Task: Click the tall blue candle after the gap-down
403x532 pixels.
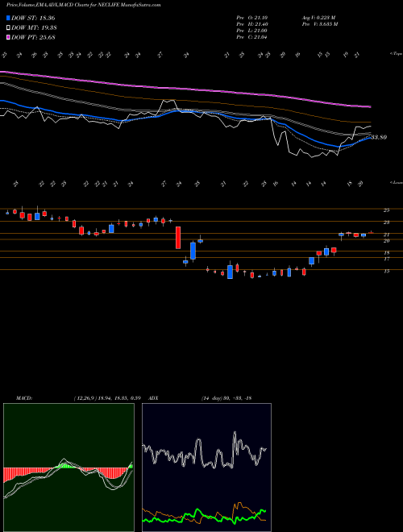Action: tap(193, 251)
